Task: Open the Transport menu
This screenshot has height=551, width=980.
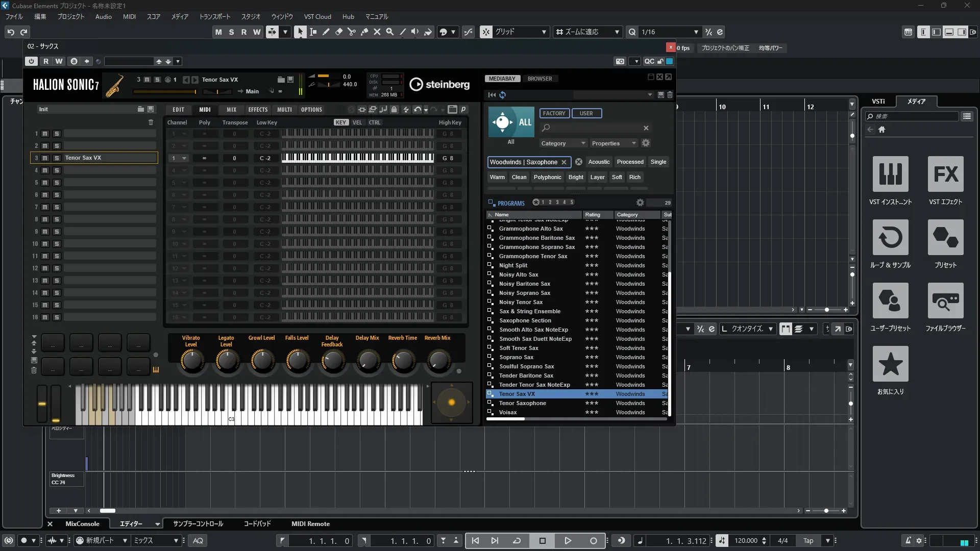Action: click(x=214, y=16)
